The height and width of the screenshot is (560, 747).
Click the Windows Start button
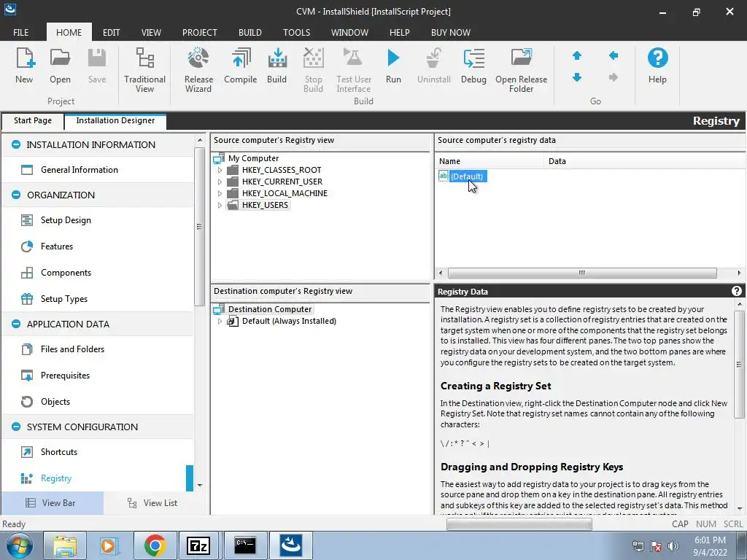tap(19, 545)
